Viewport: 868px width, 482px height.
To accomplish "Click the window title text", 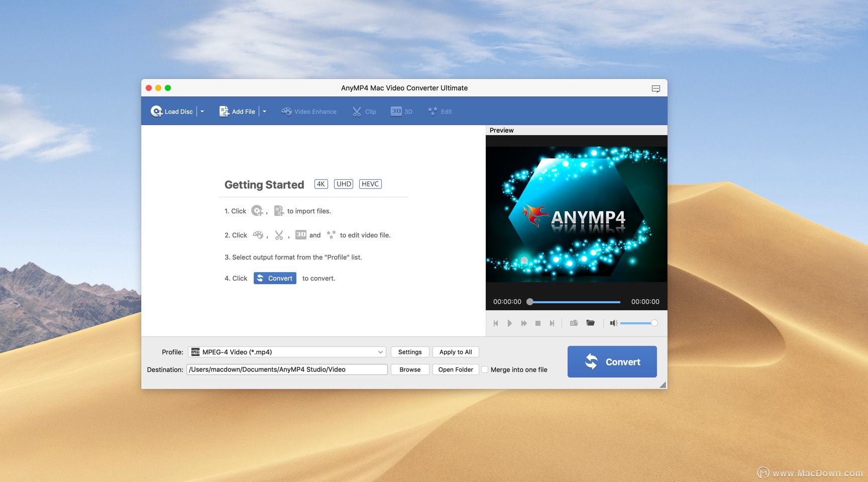I will (404, 88).
